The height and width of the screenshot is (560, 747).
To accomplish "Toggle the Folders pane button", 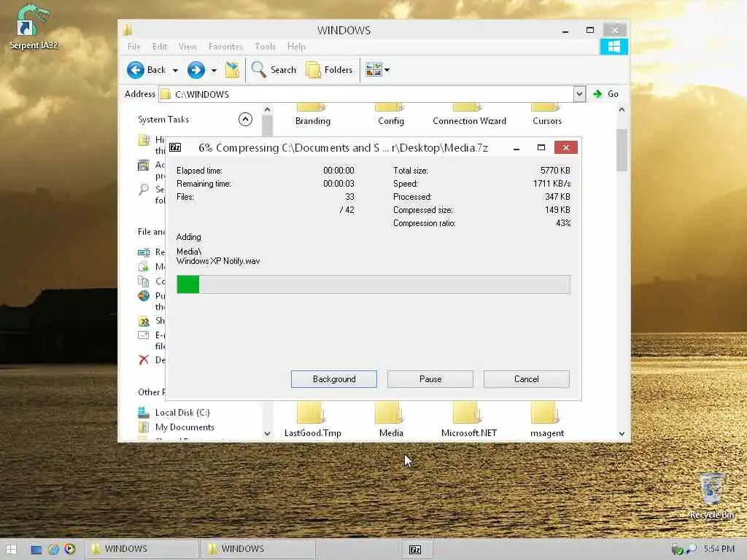I will (x=329, y=70).
